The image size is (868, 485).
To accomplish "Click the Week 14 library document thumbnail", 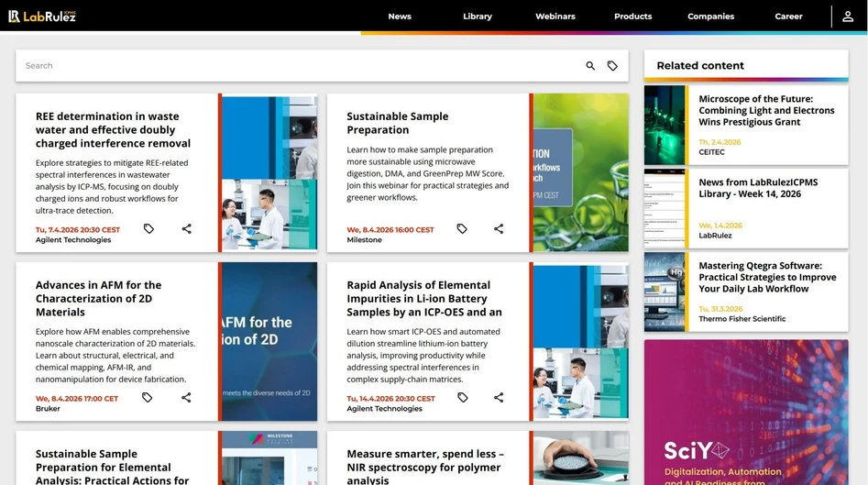I will [x=665, y=209].
